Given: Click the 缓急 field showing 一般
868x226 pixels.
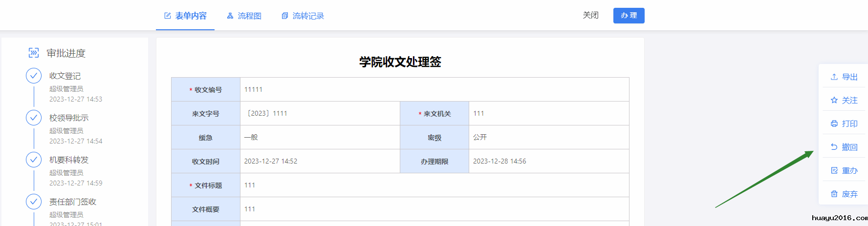Looking at the screenshot, I should click(x=320, y=137).
